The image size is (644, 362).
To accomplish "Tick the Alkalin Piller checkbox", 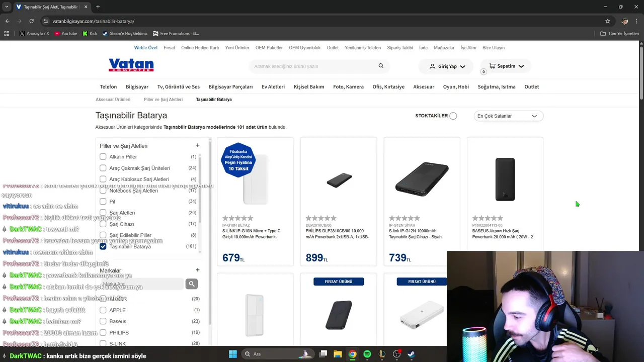I will tap(103, 157).
